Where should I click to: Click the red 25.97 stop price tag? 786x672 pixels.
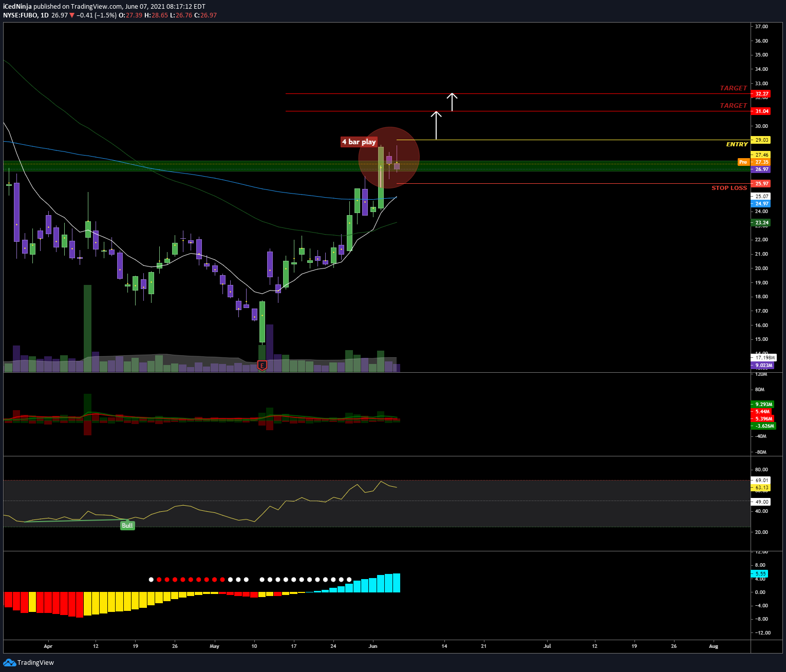point(761,184)
